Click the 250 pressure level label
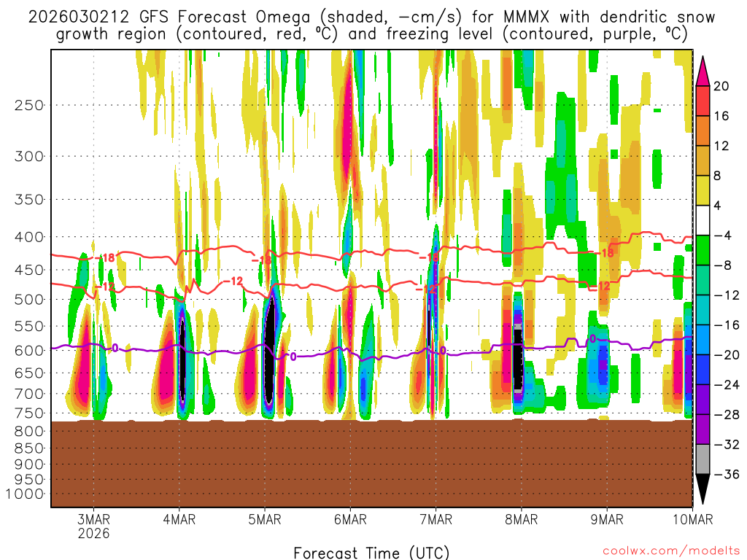This screenshot has width=747, height=560. [x=29, y=105]
